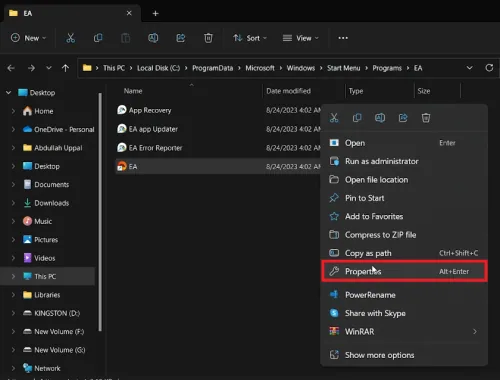Refresh the current folder
500x380 pixels.
click(x=489, y=68)
